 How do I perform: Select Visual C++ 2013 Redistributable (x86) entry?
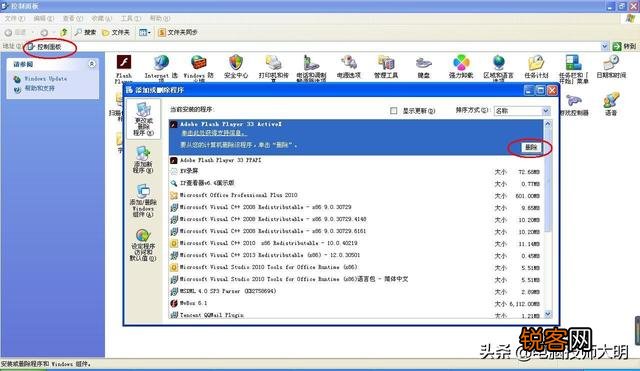click(x=356, y=255)
